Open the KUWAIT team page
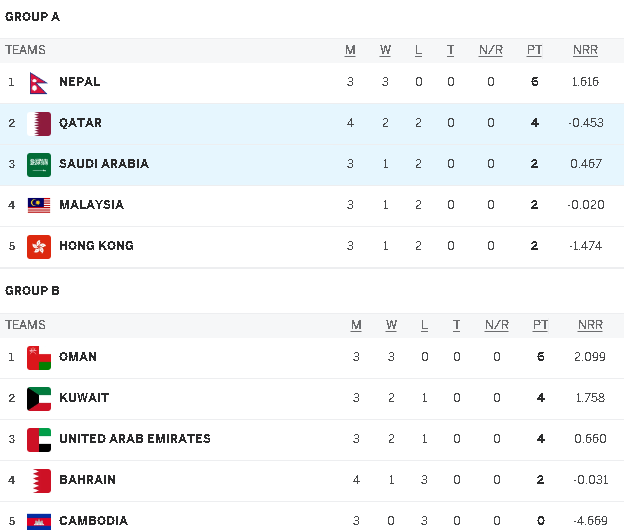This screenshot has width=624, height=530. click(x=84, y=398)
